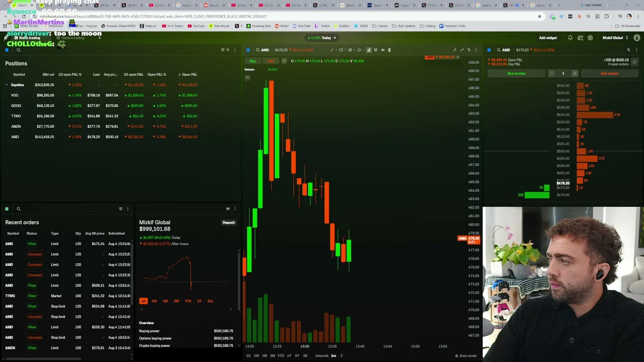This screenshot has width=644, height=362.
Task: Click the ladder widget blue link-color square
Action: pyautogui.click(x=489, y=50)
